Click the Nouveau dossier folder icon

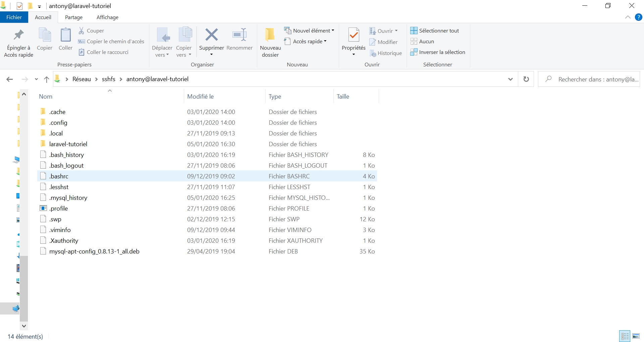[270, 35]
